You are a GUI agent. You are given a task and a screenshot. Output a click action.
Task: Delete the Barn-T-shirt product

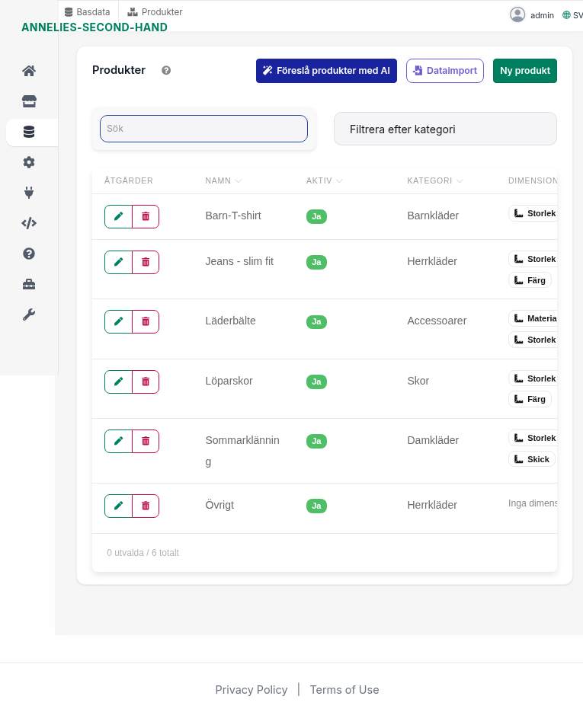[x=146, y=216]
